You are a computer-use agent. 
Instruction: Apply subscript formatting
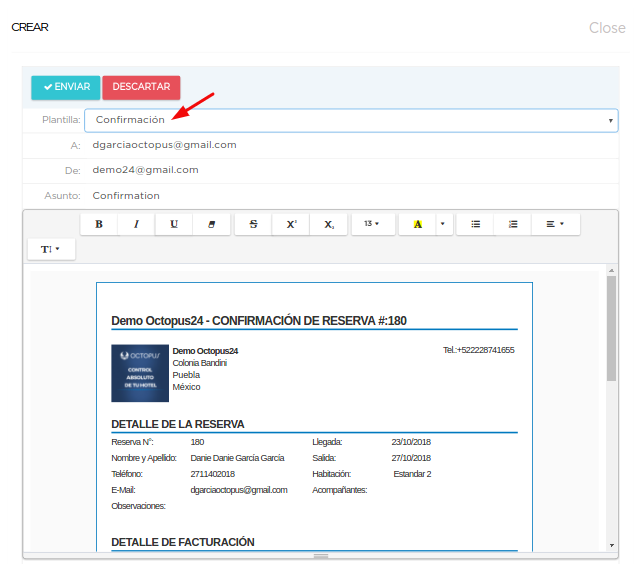[x=329, y=224]
